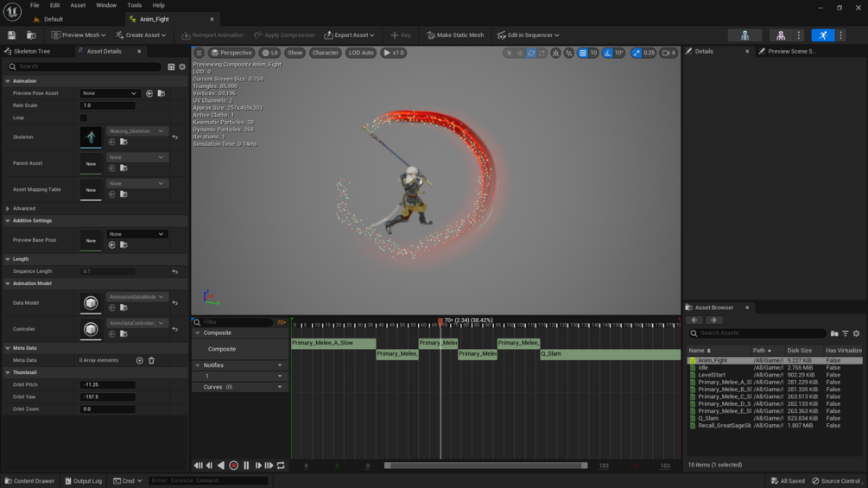
Task: Click Make Static Mesh button
Action: click(x=455, y=35)
